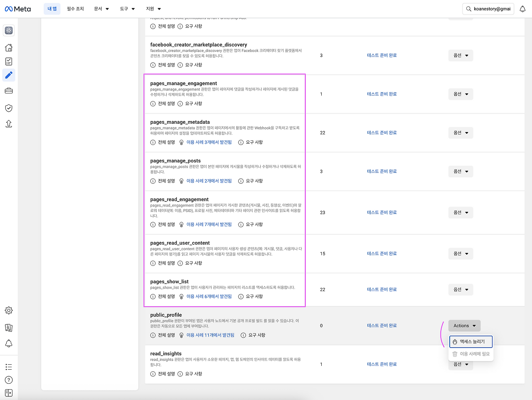This screenshot has height=400, width=532.
Task: Open the app icon above the sidebar home icon
Action: pyautogui.click(x=9, y=30)
